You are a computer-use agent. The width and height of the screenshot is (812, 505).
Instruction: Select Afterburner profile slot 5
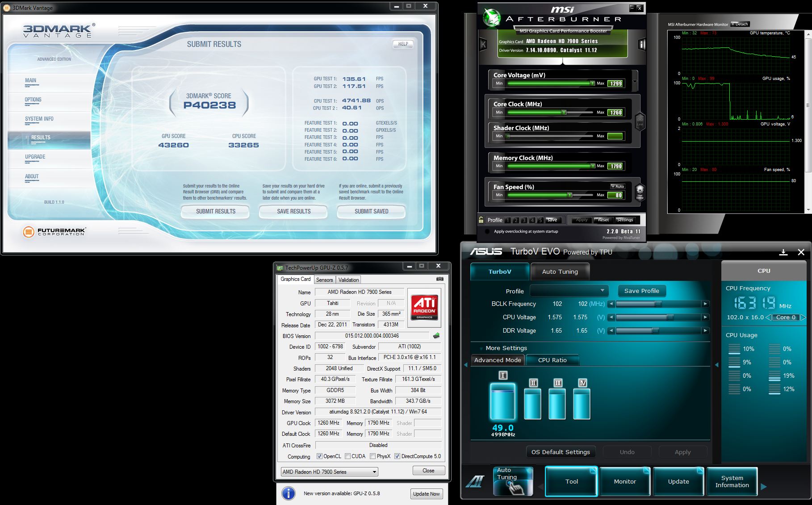point(540,220)
